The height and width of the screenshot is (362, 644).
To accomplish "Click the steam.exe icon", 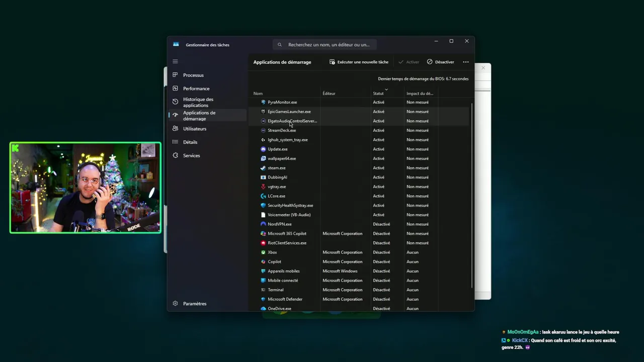I will tap(263, 168).
